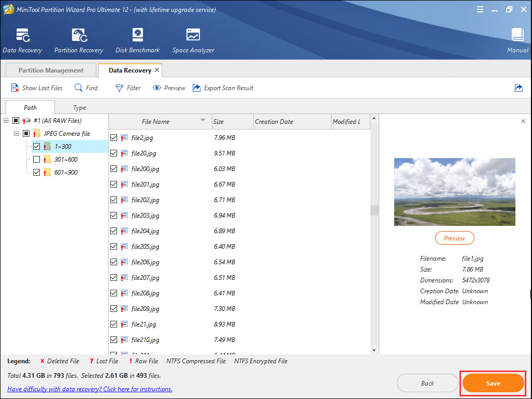
Task: Launch Partition Recovery from the top toolbar
Action: pyautogui.click(x=79, y=36)
